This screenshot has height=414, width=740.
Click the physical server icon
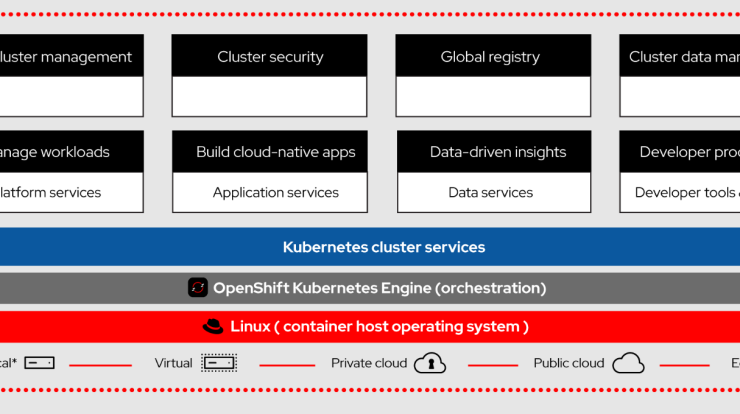click(x=40, y=363)
